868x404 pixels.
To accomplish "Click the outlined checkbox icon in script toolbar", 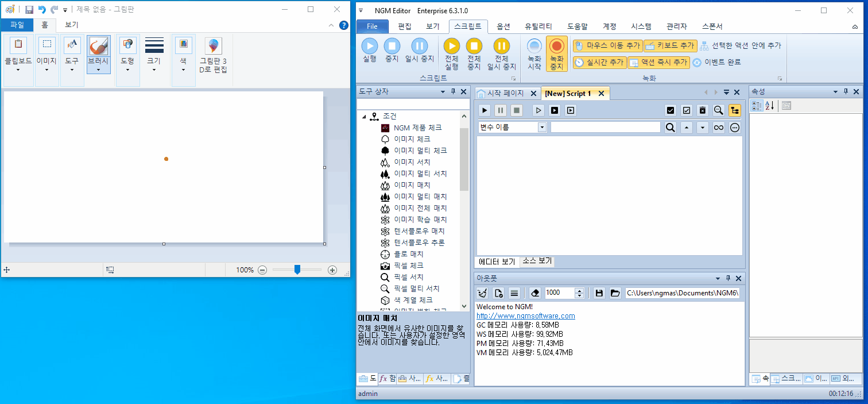I will tap(686, 110).
